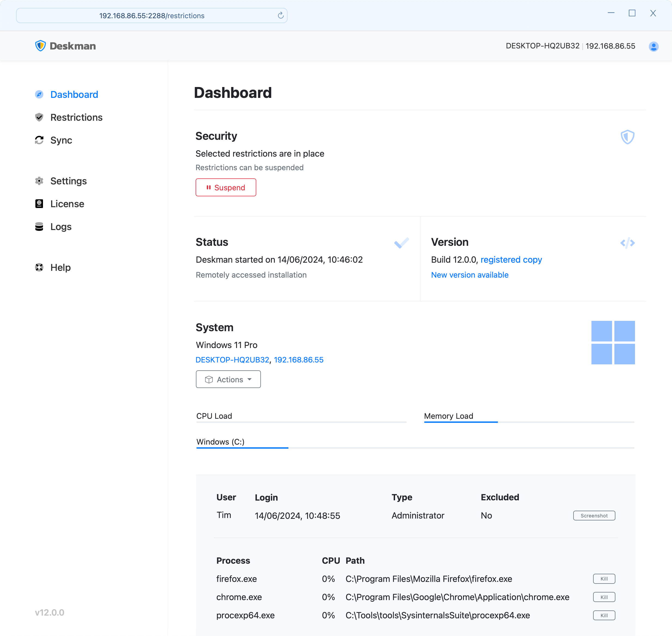
Task: Kill the firefox.exe process
Action: tap(604, 579)
